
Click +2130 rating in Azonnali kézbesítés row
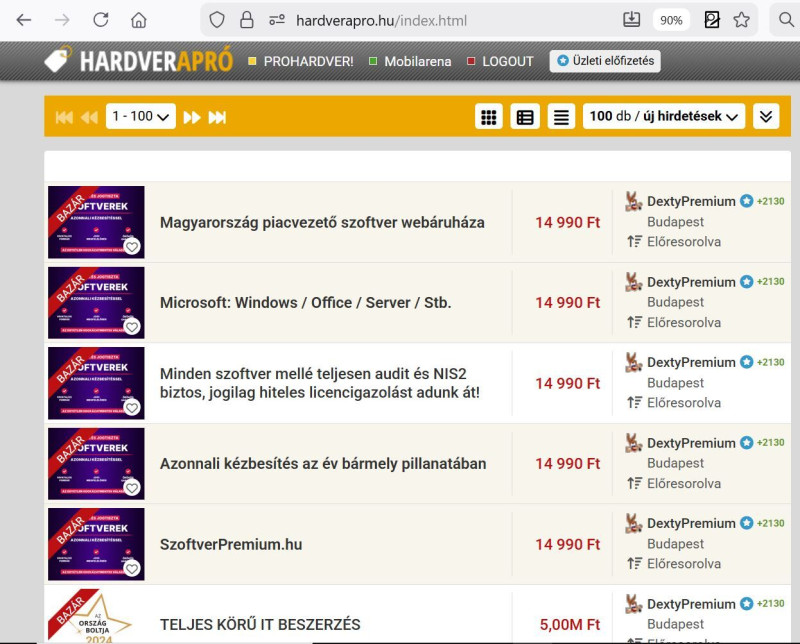[x=770, y=442]
